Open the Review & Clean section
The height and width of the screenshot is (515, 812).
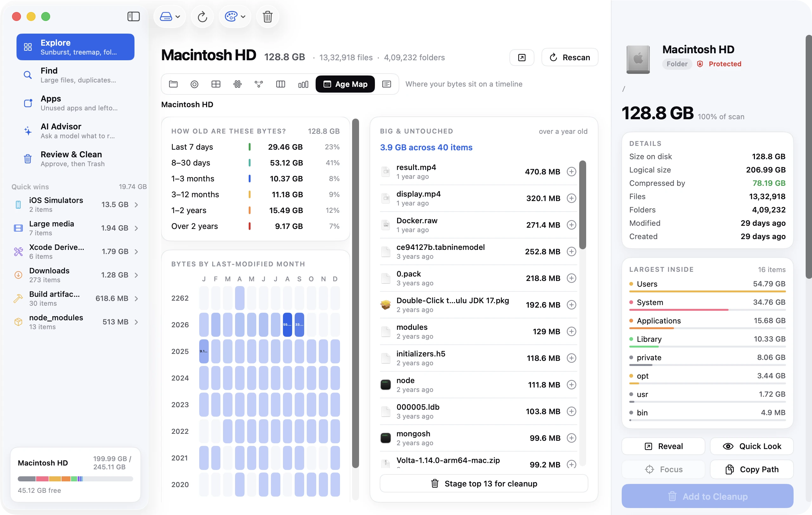pyautogui.click(x=75, y=159)
